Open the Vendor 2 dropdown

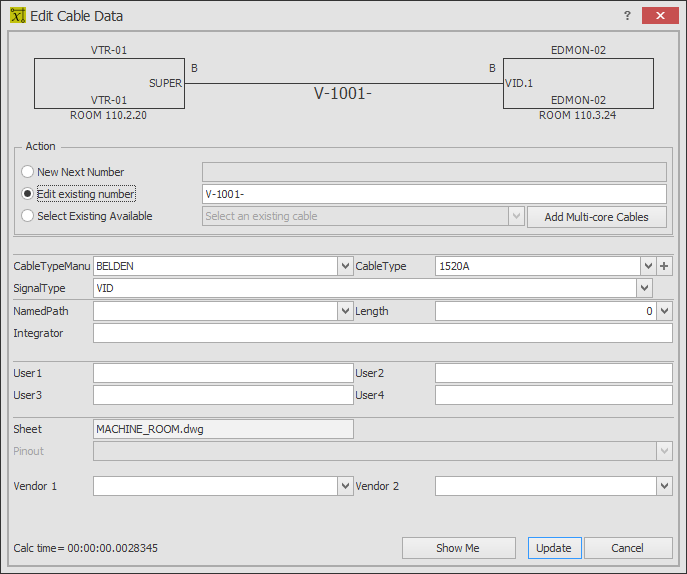664,486
